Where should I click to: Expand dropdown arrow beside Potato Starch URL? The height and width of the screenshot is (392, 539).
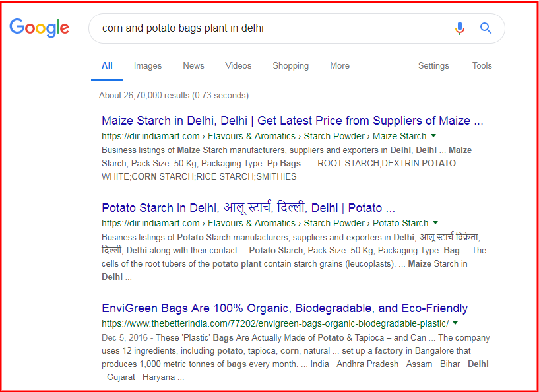[435, 223]
